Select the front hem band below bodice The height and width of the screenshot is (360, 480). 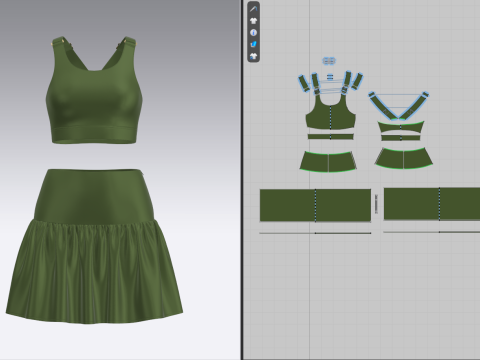tap(330, 137)
